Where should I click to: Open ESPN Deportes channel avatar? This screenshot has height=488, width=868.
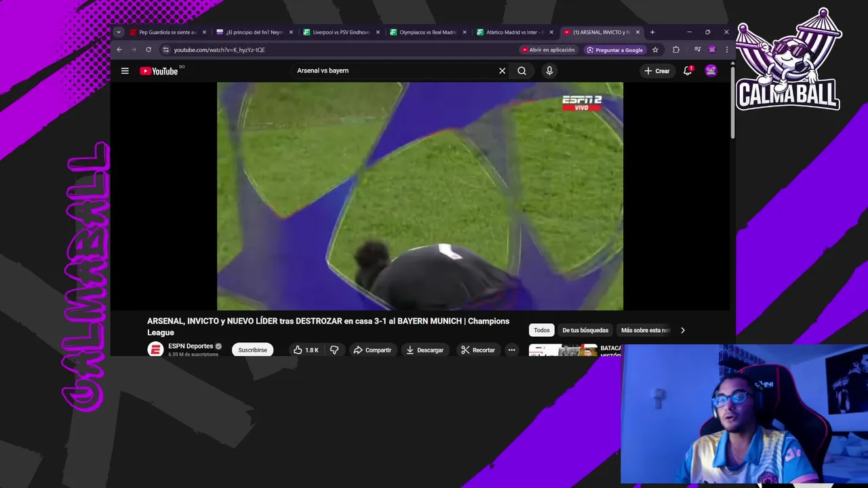155,350
